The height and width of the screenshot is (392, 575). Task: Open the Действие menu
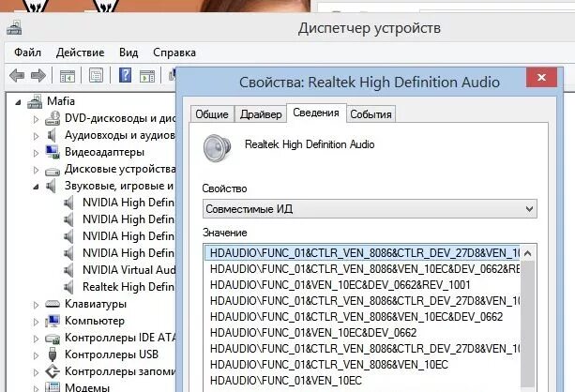pos(80,53)
